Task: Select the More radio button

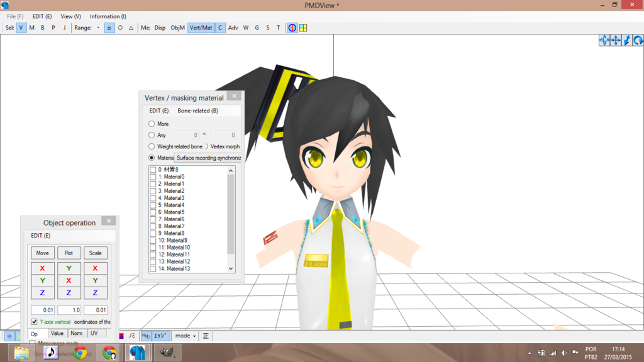Action: tap(152, 124)
